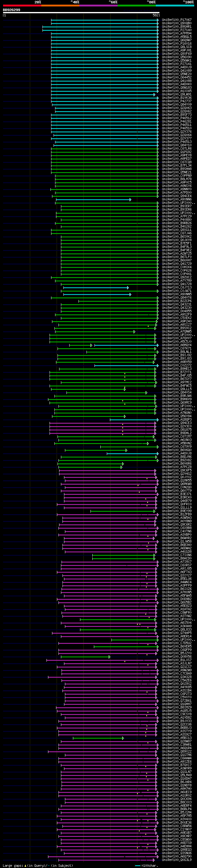Click the UniRef100_A1XX45 label
The width and height of the screenshot is (197, 868).
(x=177, y=91)
